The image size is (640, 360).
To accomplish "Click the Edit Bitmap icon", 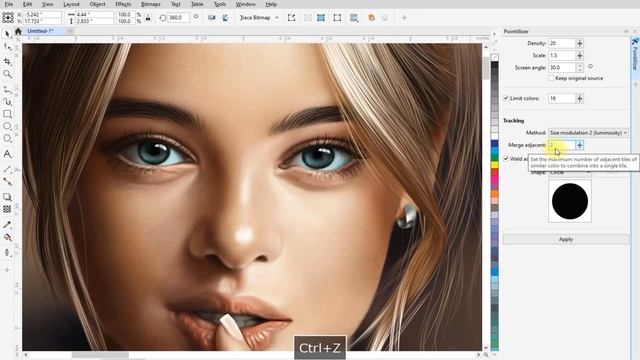I will click(x=291, y=18).
